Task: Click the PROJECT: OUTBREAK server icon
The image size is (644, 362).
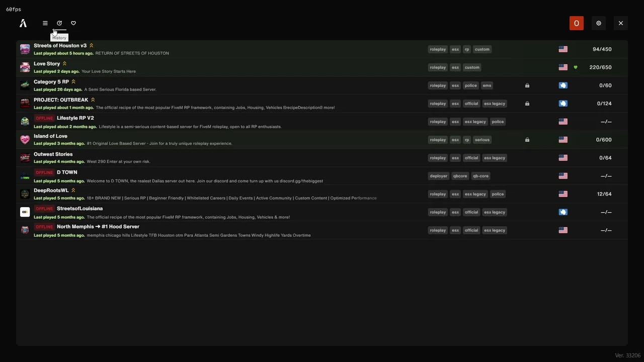Action: [25, 104]
